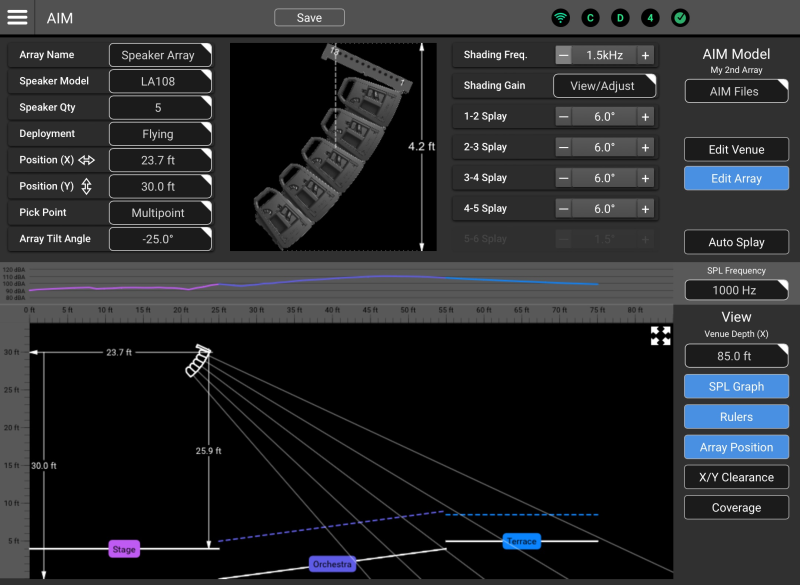Viewport: 800px width, 585px height.
Task: Toggle Array Position display
Action: coord(736,447)
